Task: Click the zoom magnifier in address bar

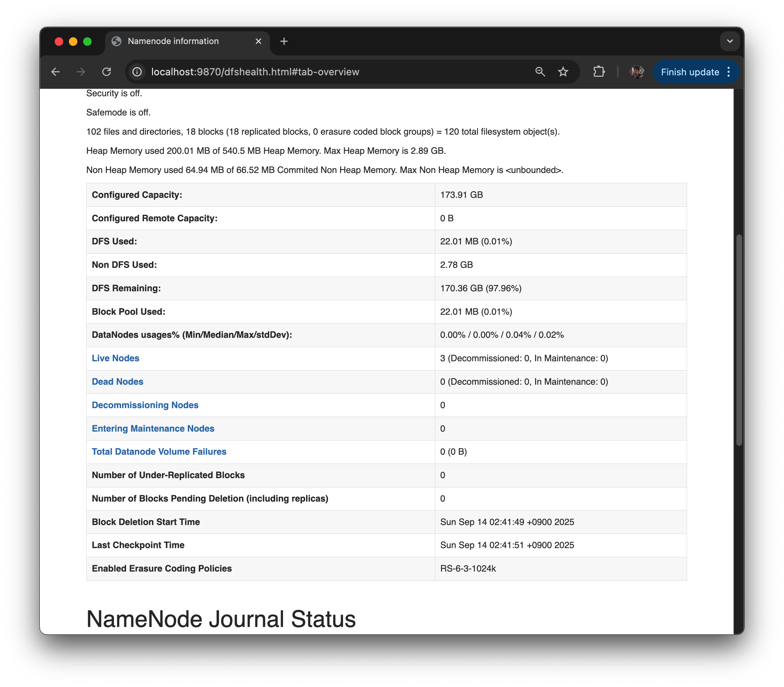Action: coord(540,72)
